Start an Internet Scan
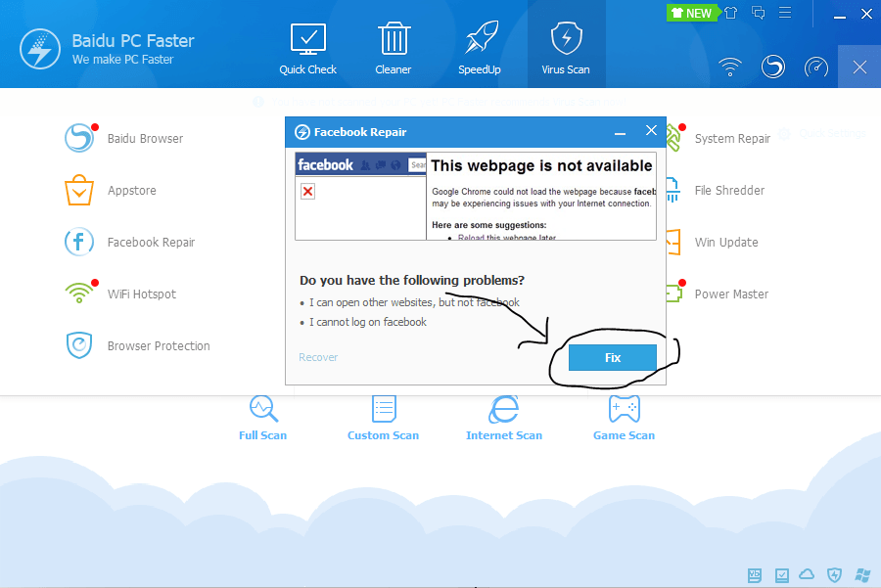The width and height of the screenshot is (881, 588). tap(503, 409)
